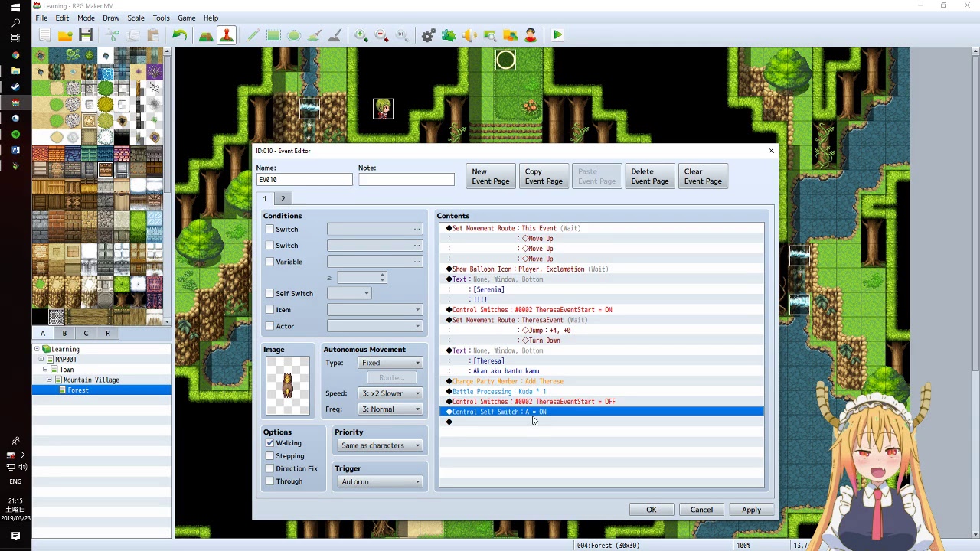Collapse the Mountain Village tree node
This screenshot has width=980, height=551.
(x=49, y=380)
